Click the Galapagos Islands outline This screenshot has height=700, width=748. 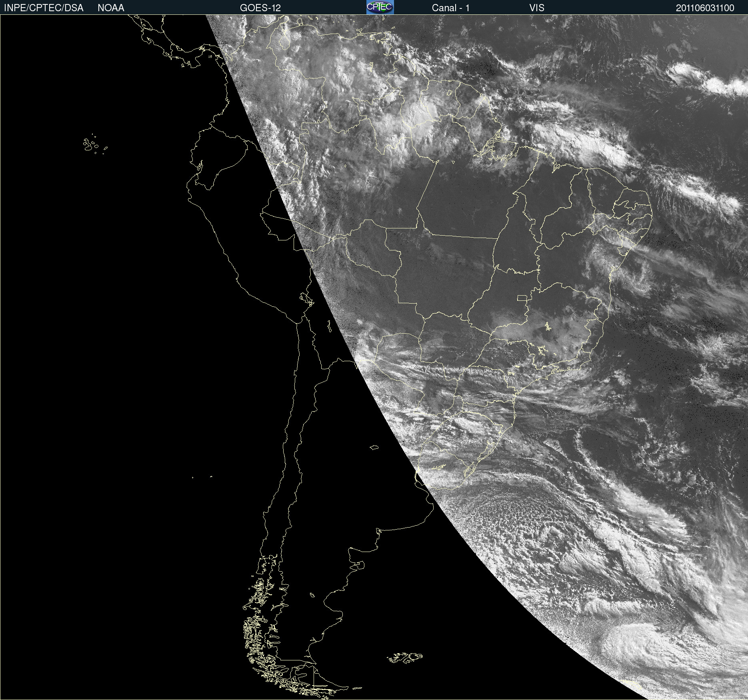95,144
